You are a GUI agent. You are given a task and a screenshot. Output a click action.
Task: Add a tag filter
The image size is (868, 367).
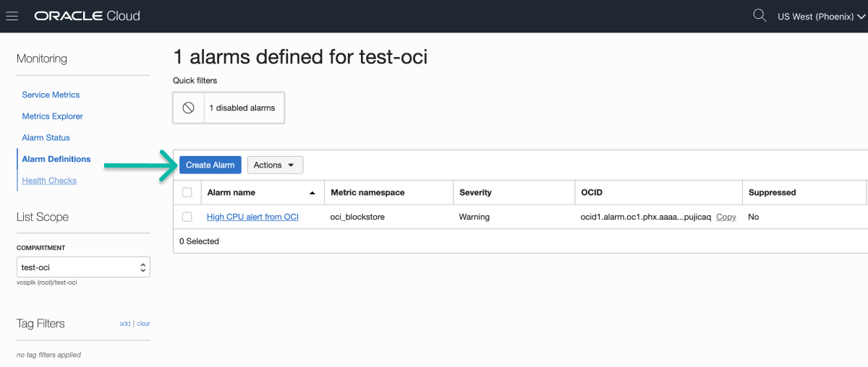[125, 324]
